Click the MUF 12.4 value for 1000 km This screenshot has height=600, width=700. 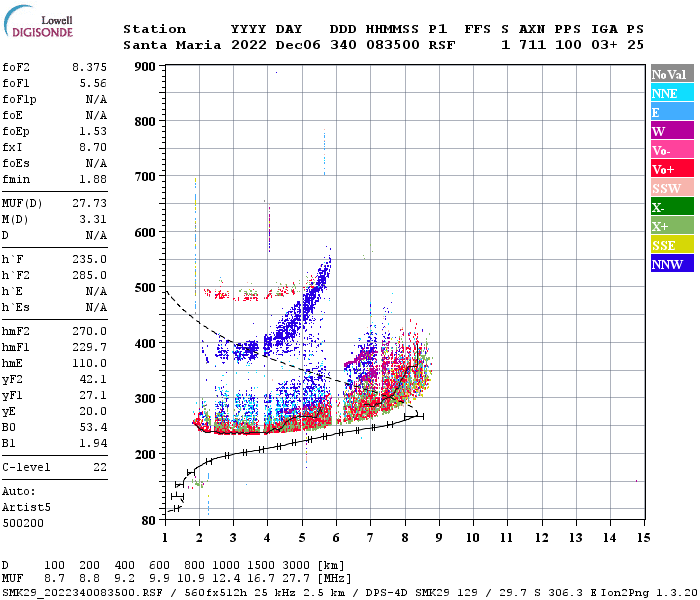point(226,578)
